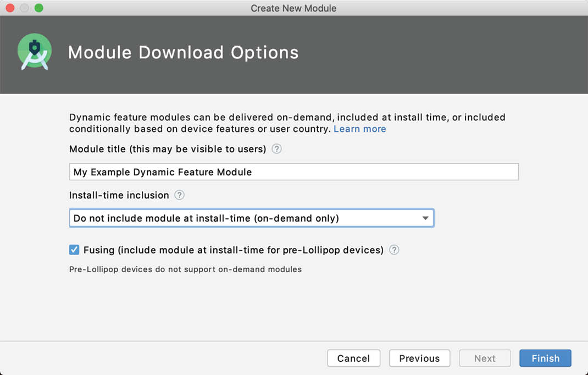Confirm with the Finish button

click(x=545, y=359)
